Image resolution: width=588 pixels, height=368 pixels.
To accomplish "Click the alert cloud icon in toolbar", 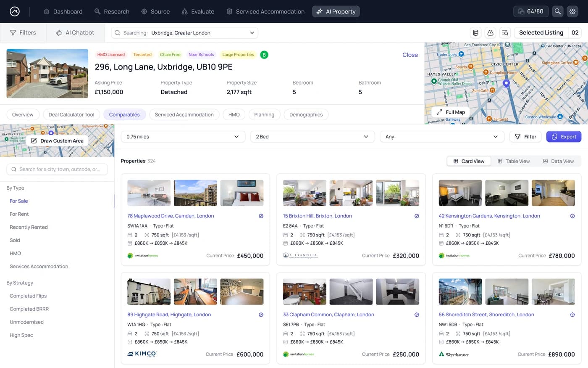I will pyautogui.click(x=490, y=32).
